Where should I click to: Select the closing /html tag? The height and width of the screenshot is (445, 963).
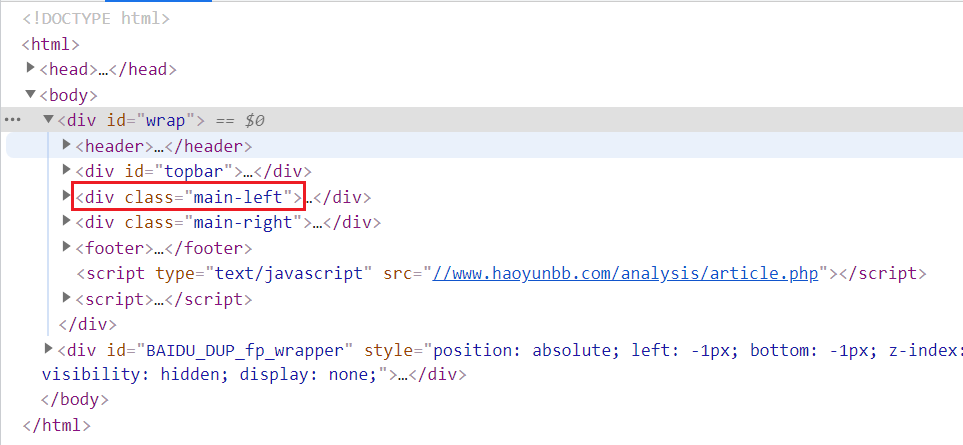57,425
